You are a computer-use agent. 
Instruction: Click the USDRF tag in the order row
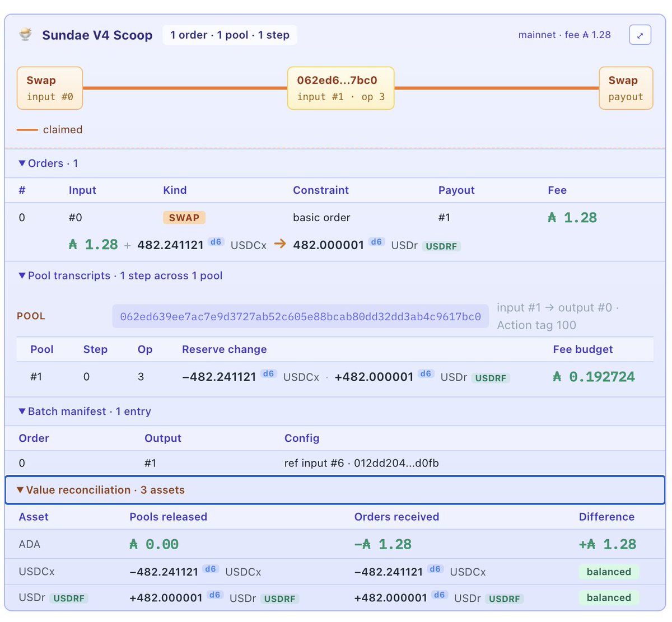(441, 246)
